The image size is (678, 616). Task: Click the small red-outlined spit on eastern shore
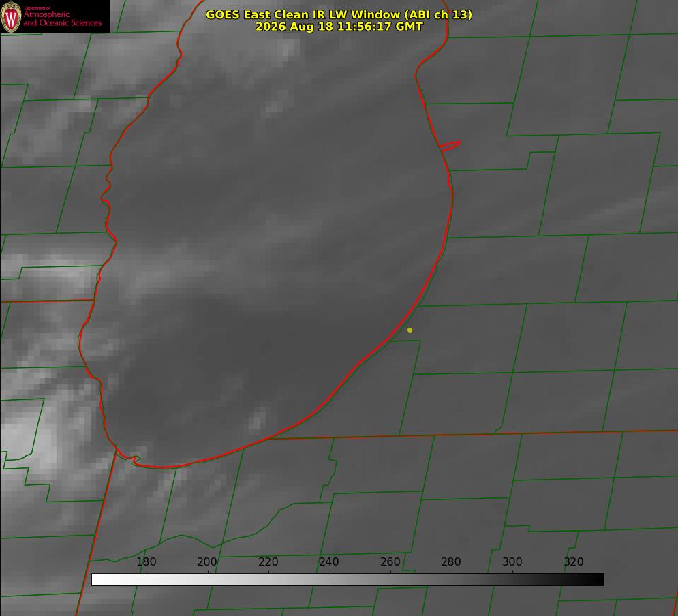450,146
